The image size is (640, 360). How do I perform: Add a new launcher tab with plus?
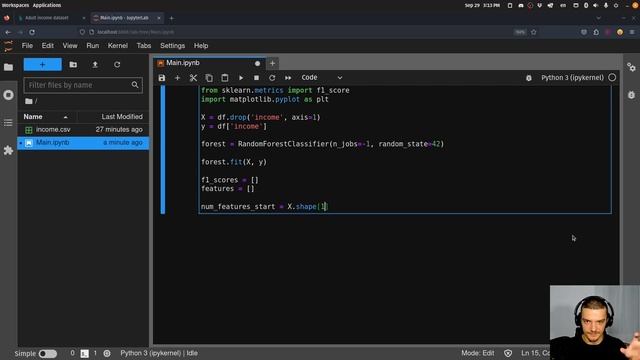click(x=272, y=63)
